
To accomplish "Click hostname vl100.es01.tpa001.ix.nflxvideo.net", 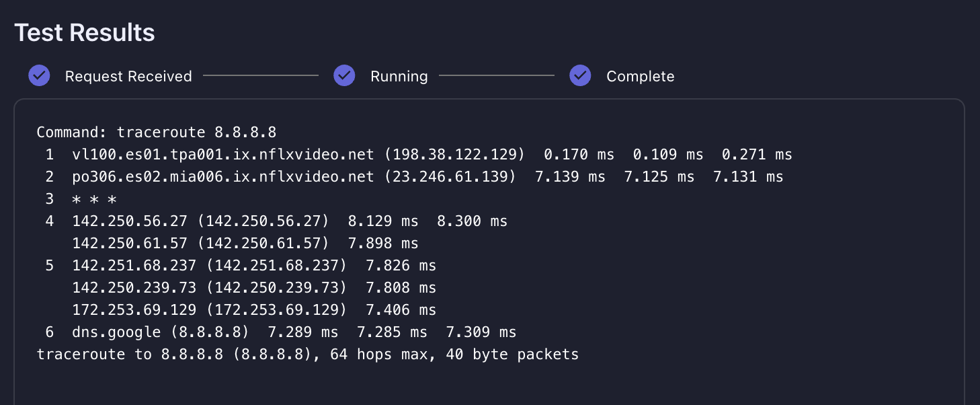I will click(223, 155).
